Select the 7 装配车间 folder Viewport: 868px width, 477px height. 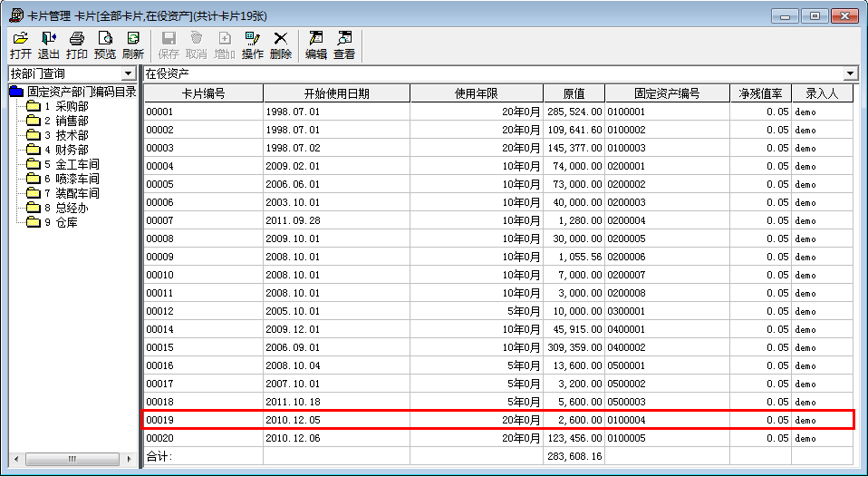coord(63,193)
